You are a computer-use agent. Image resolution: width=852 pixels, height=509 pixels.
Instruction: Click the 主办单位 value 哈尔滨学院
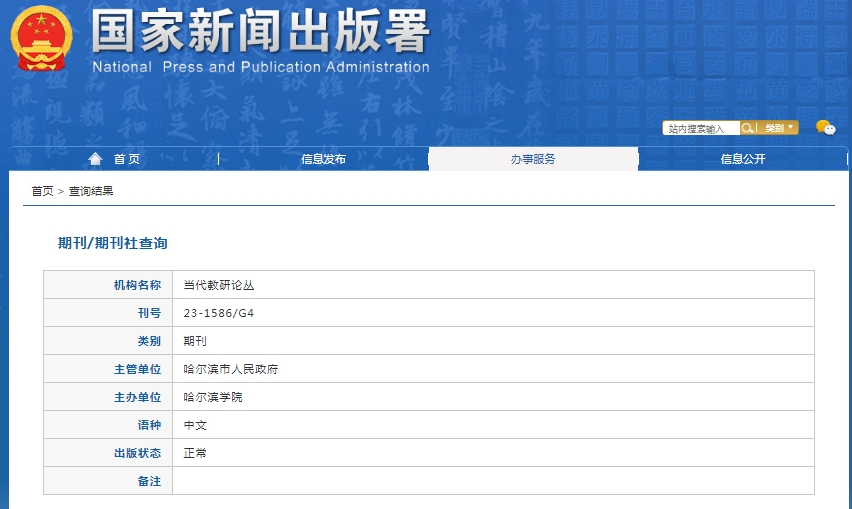coord(213,397)
